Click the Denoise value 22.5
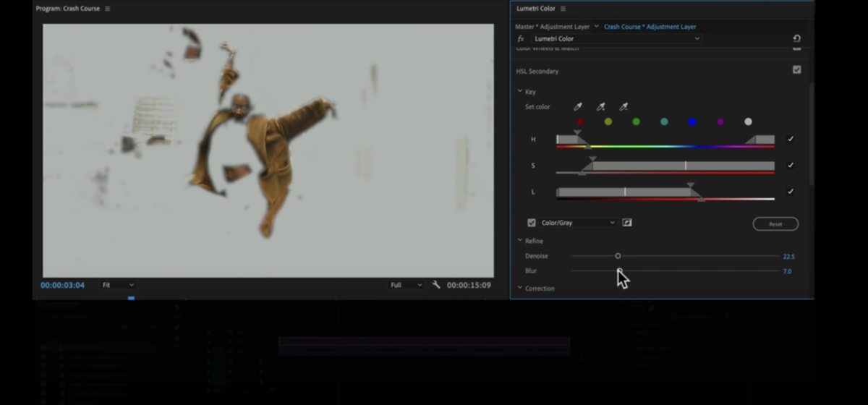This screenshot has height=405, width=868. pyautogui.click(x=788, y=256)
